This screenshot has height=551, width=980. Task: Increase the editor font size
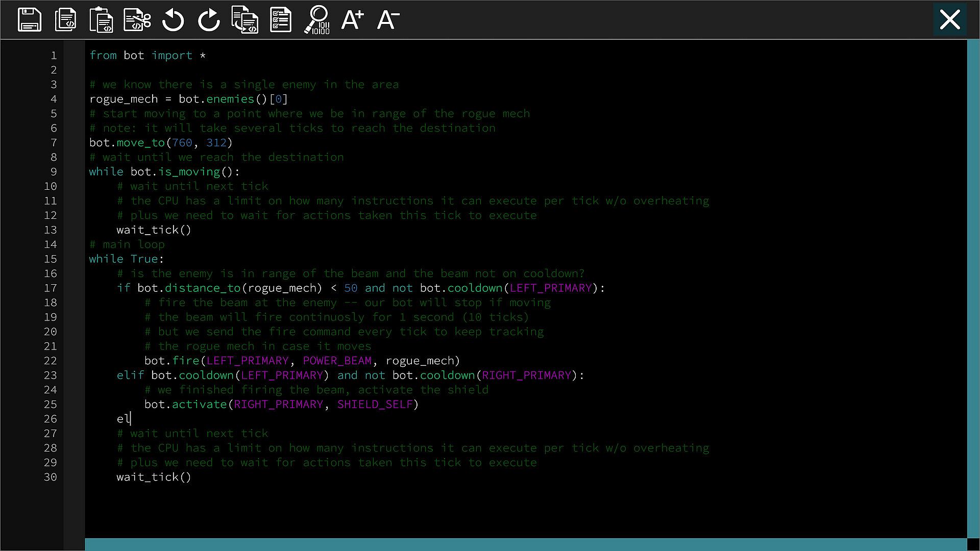[x=353, y=20]
